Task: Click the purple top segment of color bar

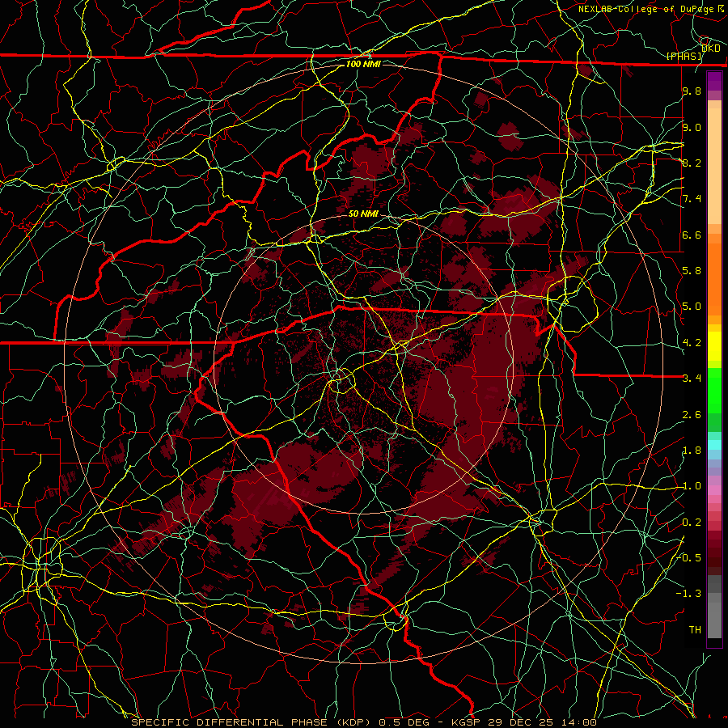Action: click(714, 81)
